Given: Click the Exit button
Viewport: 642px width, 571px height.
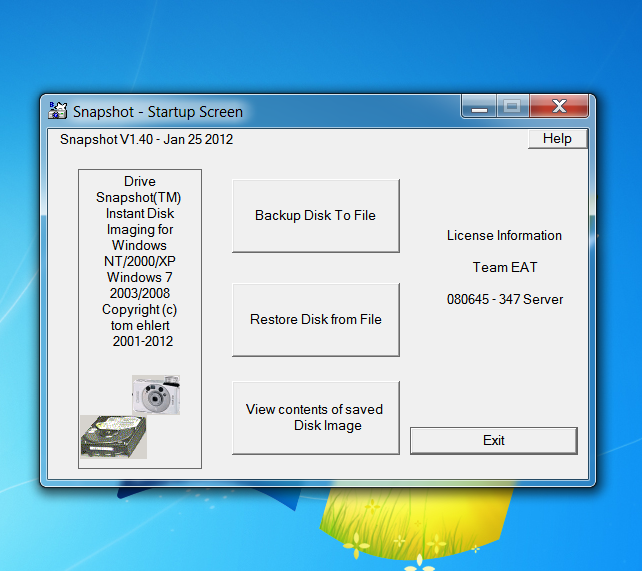Looking at the screenshot, I should pos(494,440).
